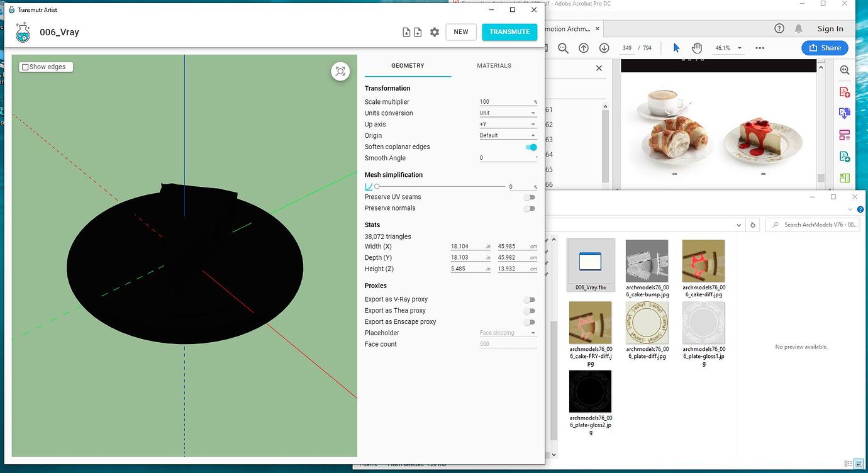This screenshot has height=473, width=868.
Task: Click the TRANSMUTE button
Action: (509, 32)
